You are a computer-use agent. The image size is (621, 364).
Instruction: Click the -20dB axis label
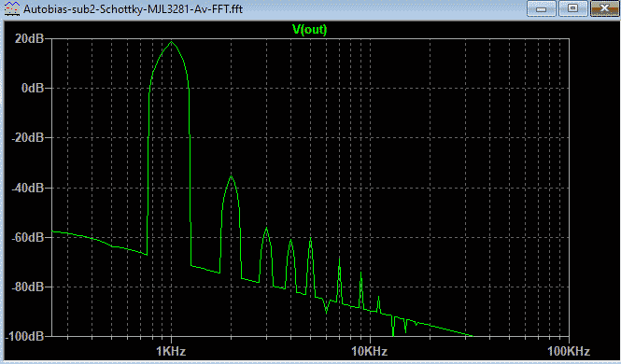27,138
